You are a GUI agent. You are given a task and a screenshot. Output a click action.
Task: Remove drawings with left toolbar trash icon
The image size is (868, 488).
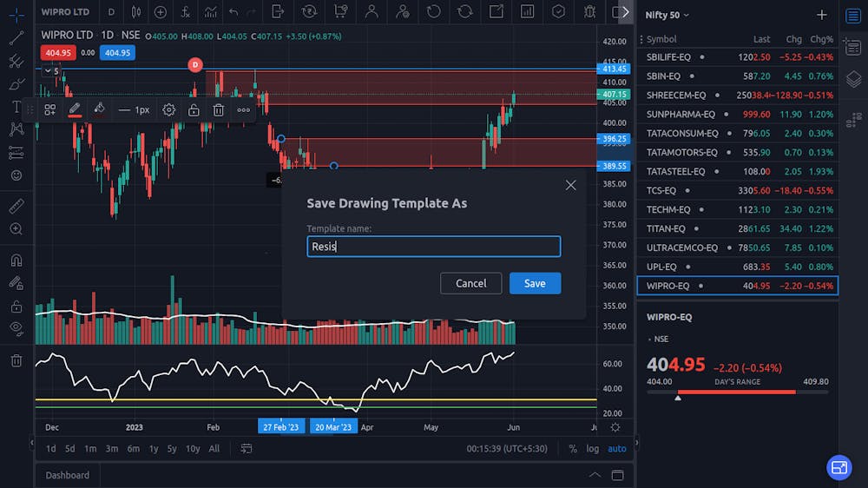[16, 360]
